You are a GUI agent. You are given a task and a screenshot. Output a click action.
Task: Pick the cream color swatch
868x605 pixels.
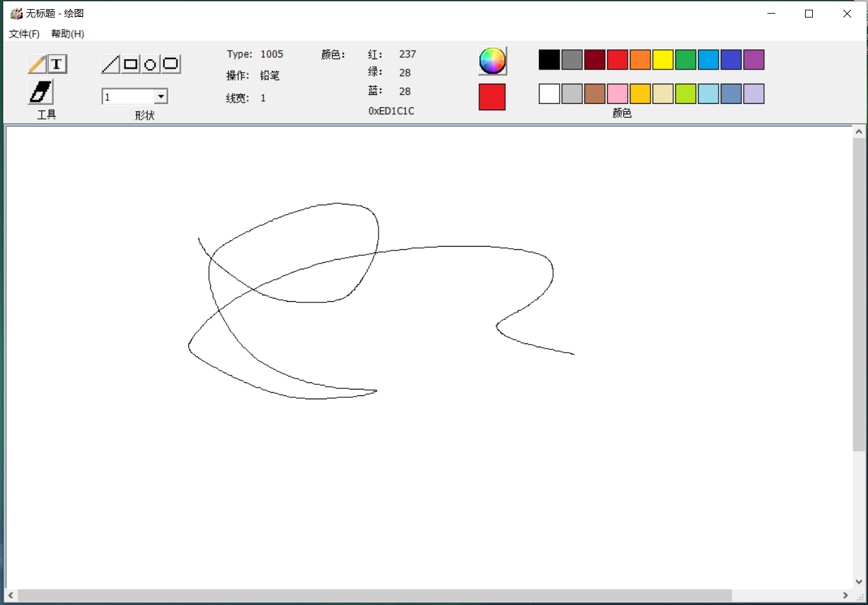point(663,93)
